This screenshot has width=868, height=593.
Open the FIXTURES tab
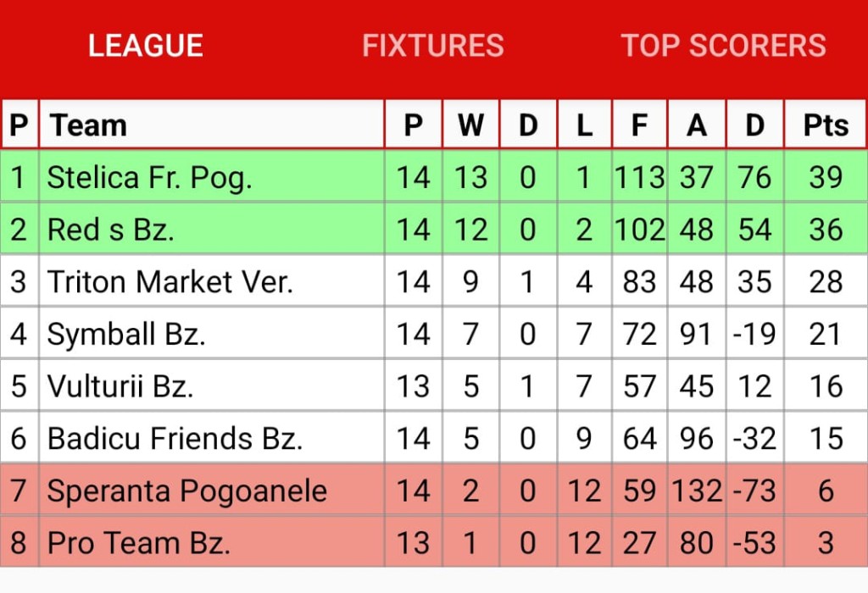[433, 46]
